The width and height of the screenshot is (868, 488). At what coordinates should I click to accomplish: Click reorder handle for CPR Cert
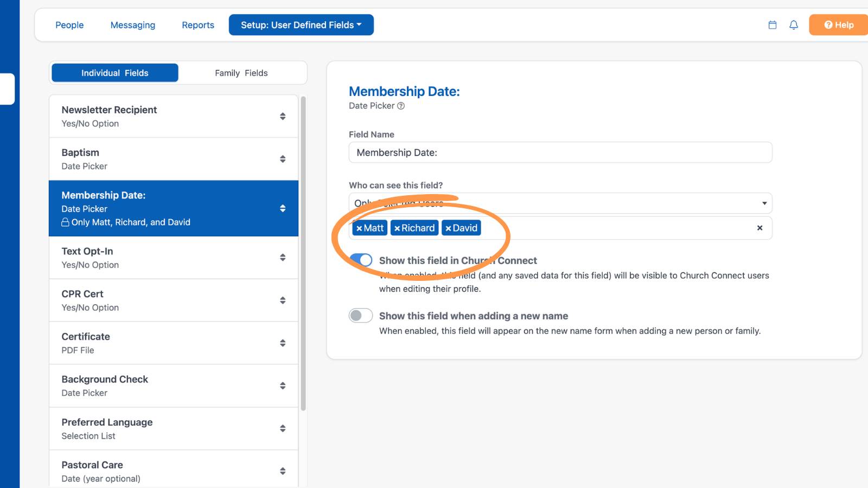coord(283,300)
